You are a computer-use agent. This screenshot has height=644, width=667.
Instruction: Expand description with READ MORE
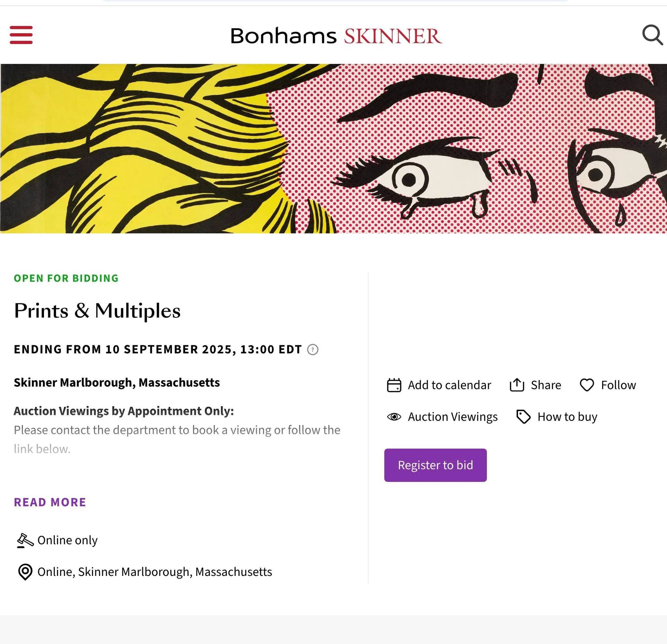(50, 502)
